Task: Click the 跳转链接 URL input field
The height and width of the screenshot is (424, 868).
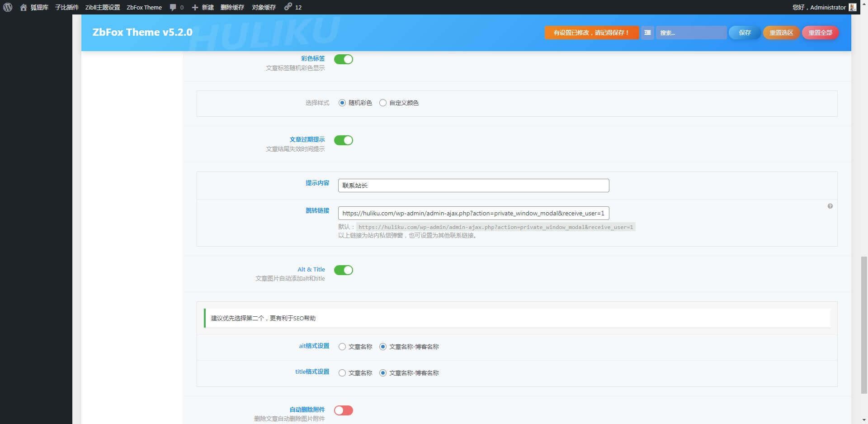Action: click(x=473, y=213)
